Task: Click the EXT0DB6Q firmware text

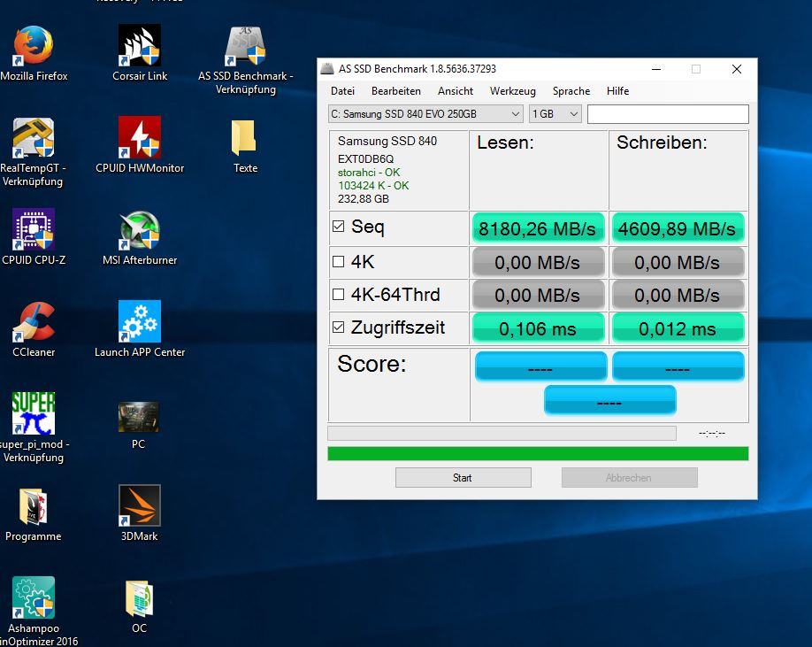Action: [365, 159]
